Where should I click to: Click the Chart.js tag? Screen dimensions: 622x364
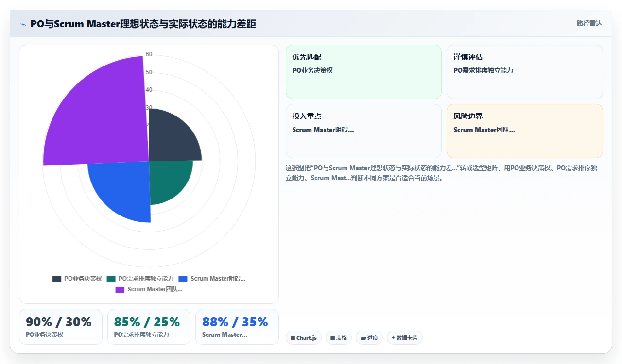tap(304, 338)
